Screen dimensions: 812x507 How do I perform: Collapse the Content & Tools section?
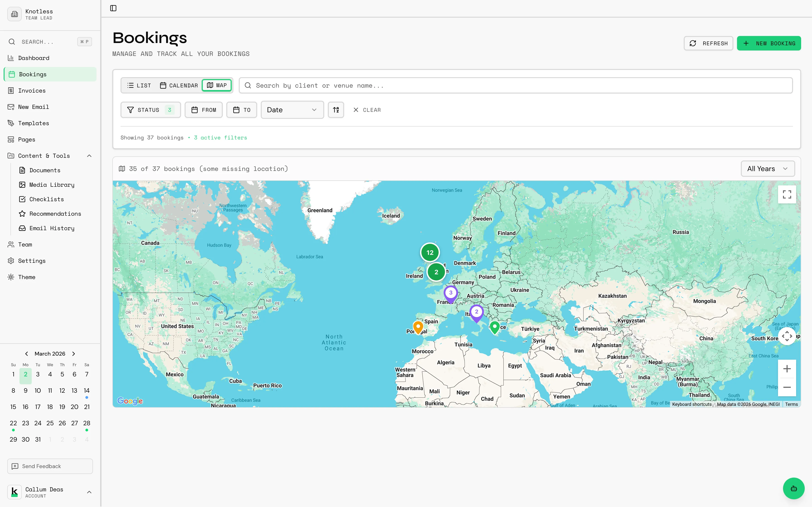89,155
